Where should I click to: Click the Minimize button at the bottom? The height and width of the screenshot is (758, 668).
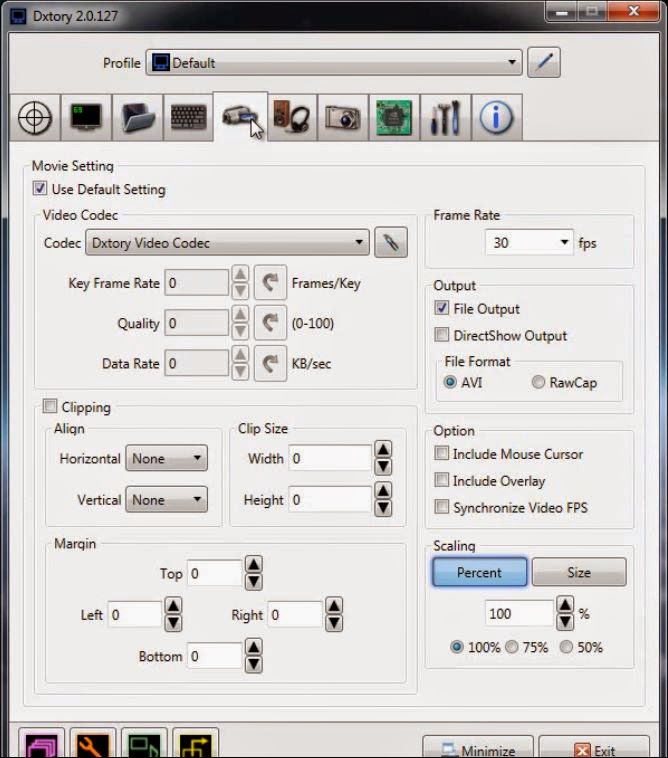pos(478,747)
